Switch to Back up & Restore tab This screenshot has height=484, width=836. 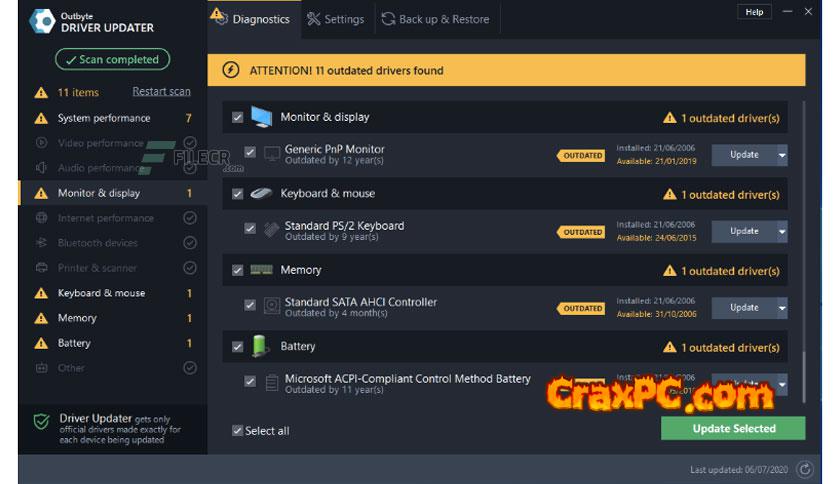point(437,19)
